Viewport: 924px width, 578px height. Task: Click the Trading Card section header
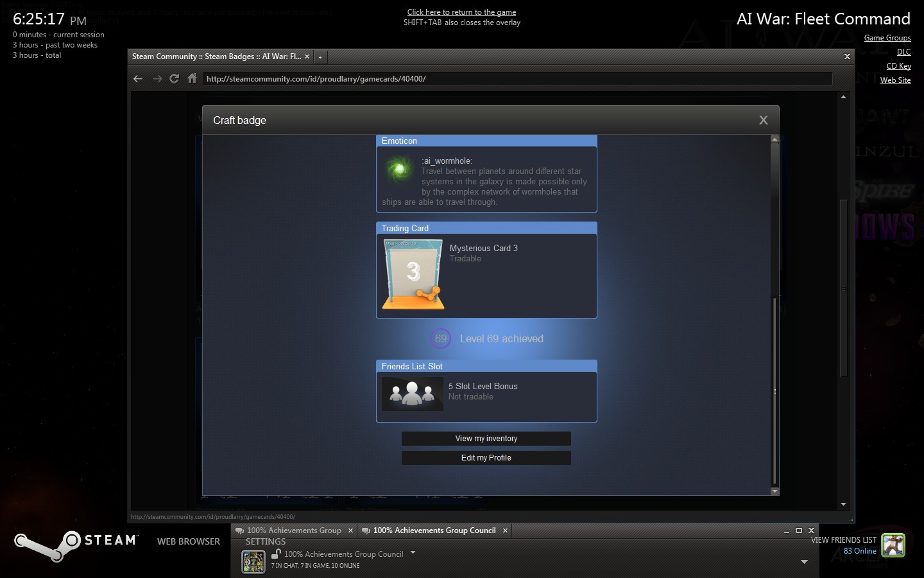click(486, 228)
